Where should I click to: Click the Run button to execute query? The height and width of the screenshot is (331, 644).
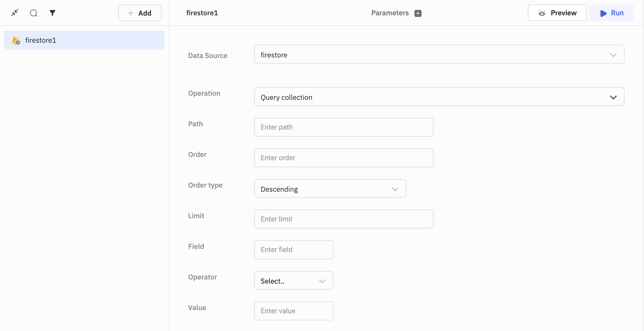[612, 12]
